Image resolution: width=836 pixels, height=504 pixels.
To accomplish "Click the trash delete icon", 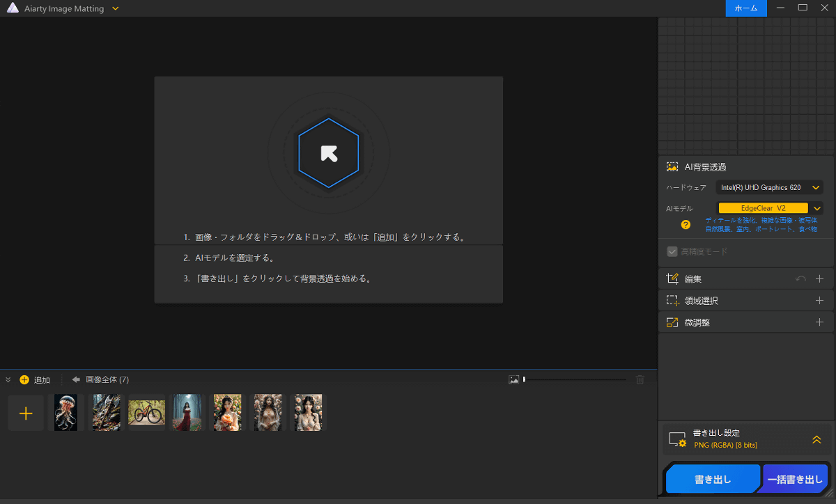I will click(x=640, y=379).
